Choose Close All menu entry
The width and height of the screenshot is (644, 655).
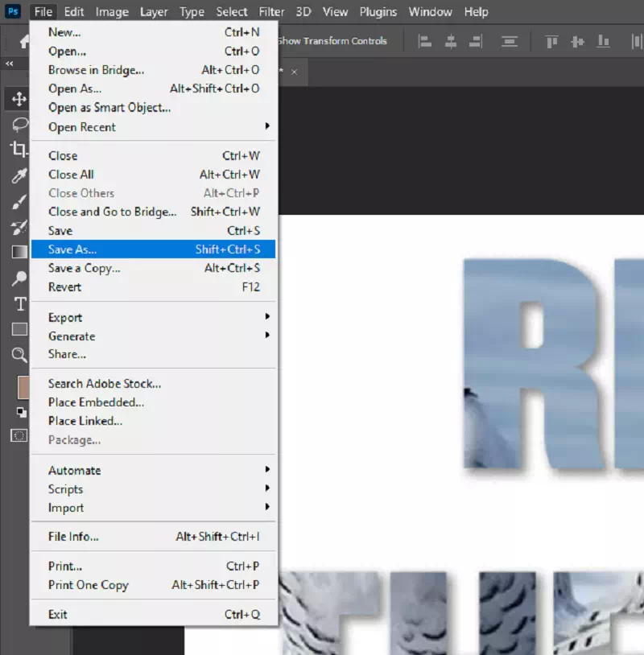pos(154,174)
